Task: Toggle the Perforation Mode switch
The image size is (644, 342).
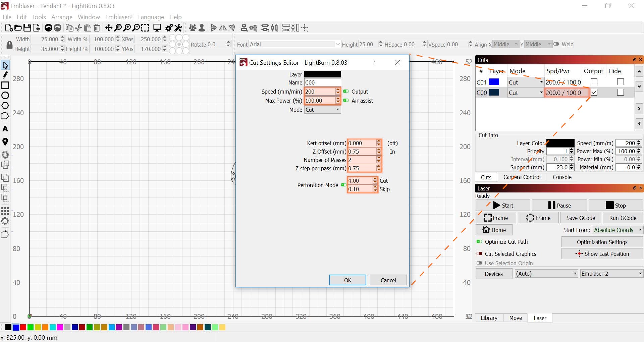Action: (343, 185)
